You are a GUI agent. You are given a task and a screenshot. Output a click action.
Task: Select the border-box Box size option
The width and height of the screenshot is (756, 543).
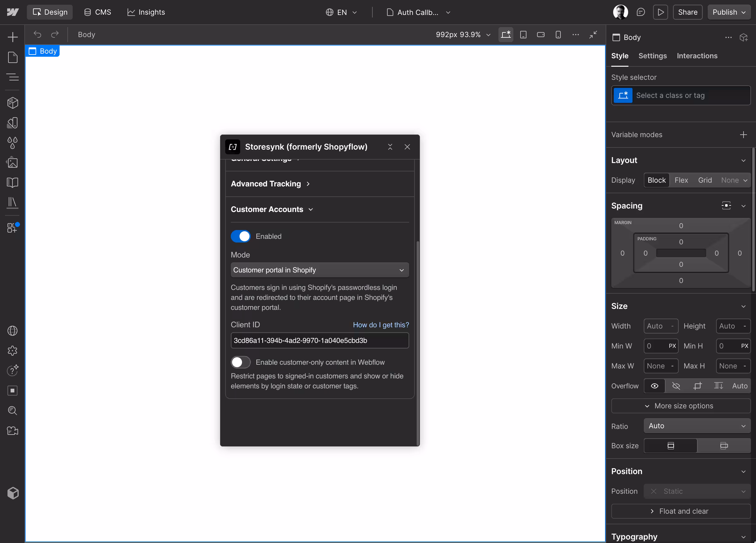coord(670,446)
